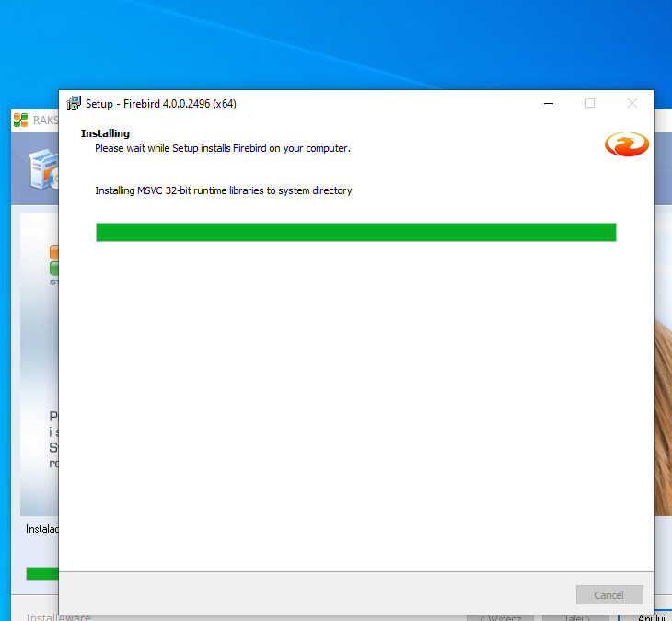Minimize the Firebird setup window
Screen dimensions: 672x621
click(548, 103)
